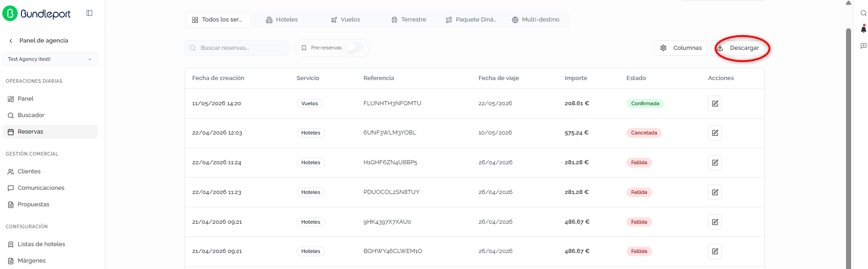Collapse the sidebar panel icon
The image size is (868, 269).
[x=90, y=13]
